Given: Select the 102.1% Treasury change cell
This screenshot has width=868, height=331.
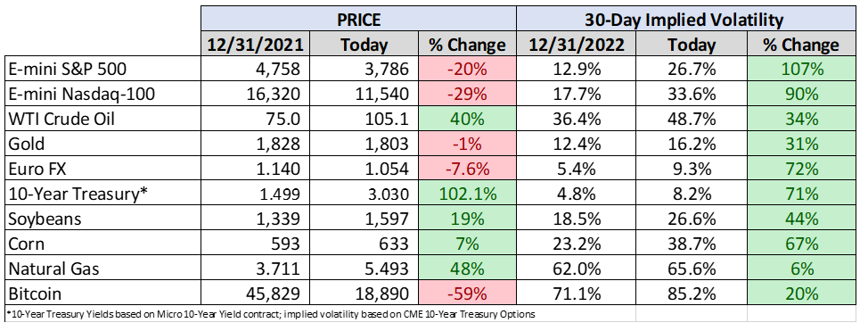Looking at the screenshot, I should pyautogui.click(x=465, y=194).
